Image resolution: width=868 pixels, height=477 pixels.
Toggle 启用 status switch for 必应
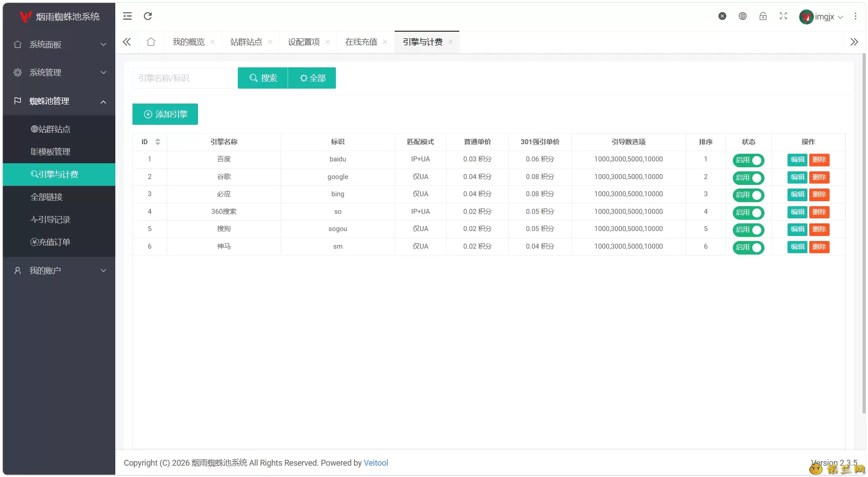748,195
